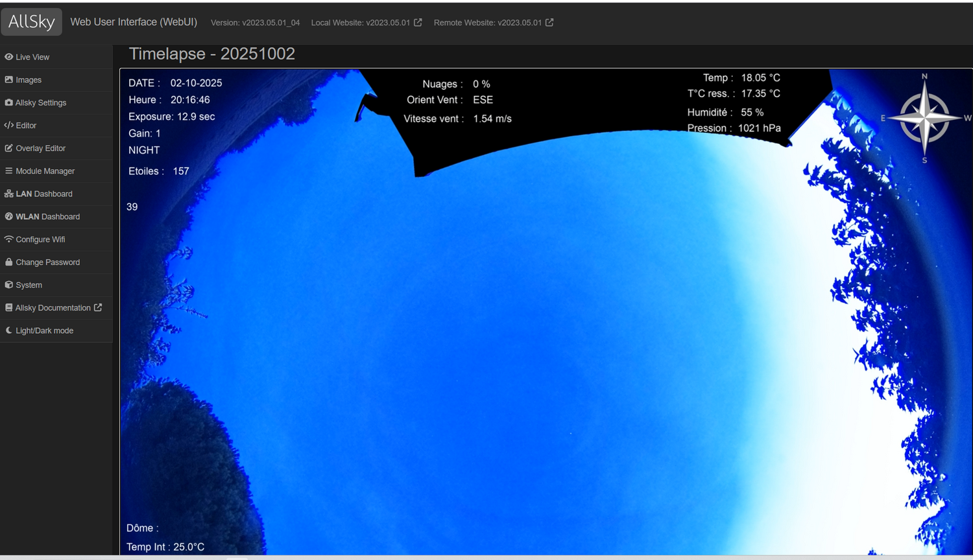Toggle Light/Dark mode
Image resolution: width=973 pixels, height=560 pixels.
(x=56, y=330)
